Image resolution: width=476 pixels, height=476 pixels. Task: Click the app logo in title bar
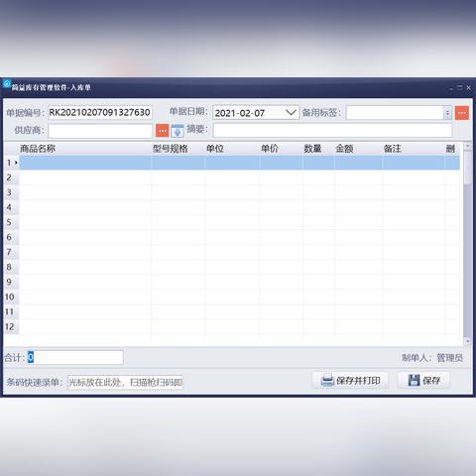(x=7, y=84)
